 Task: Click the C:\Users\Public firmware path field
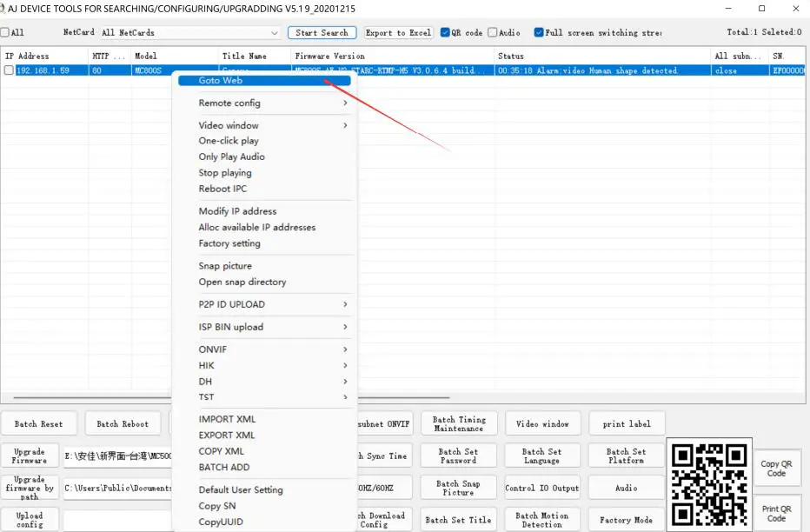[118, 488]
